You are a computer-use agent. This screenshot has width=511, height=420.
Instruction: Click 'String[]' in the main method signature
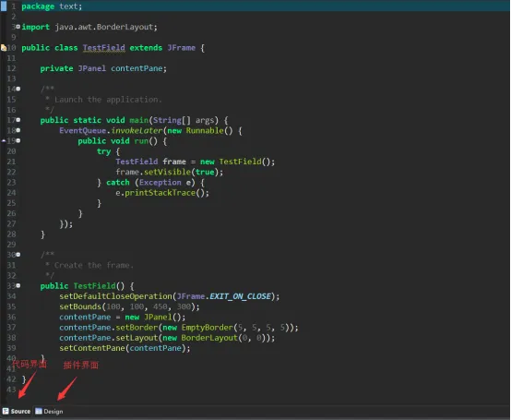pyautogui.click(x=172, y=120)
